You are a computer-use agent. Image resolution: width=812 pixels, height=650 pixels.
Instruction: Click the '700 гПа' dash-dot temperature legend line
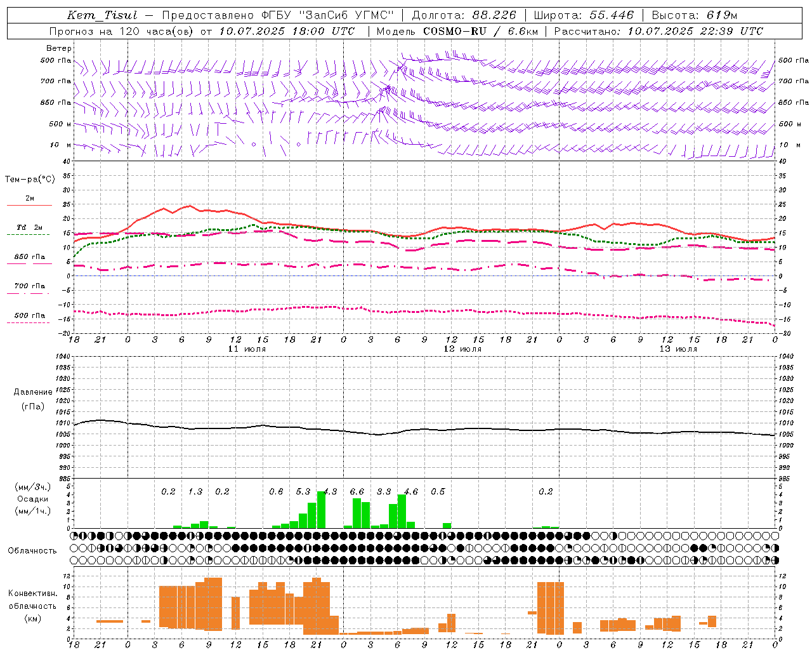[28, 293]
